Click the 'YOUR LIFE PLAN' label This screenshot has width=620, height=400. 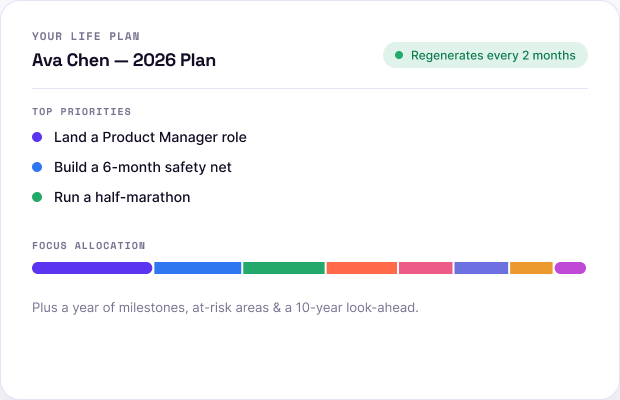pyautogui.click(x=86, y=36)
